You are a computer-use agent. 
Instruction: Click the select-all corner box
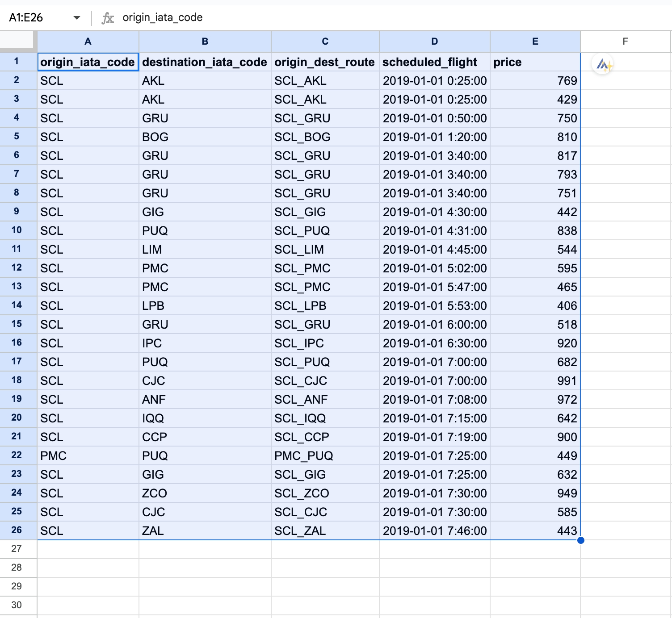[x=17, y=41]
